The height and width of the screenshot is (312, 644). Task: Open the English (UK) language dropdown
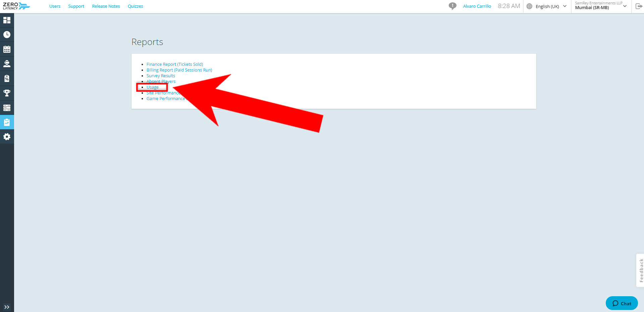click(x=551, y=6)
